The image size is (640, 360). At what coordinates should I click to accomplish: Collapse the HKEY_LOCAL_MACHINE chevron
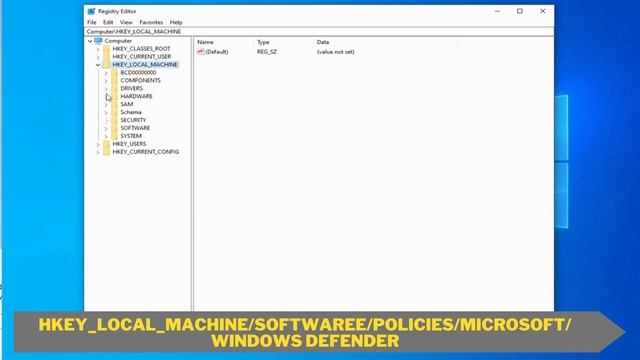98,65
